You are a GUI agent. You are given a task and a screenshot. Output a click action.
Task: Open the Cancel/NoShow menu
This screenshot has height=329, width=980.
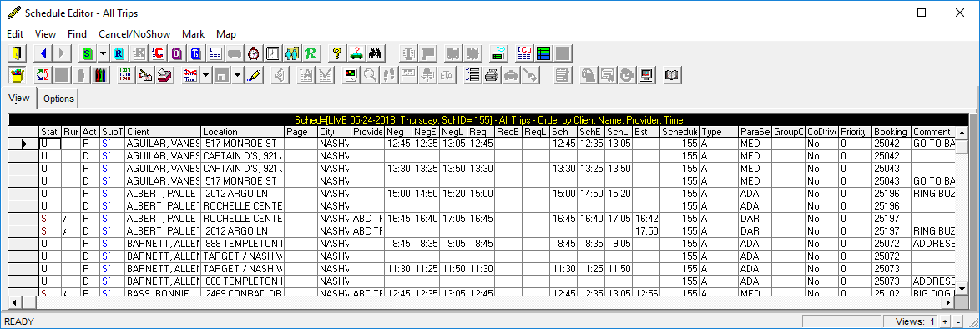[134, 33]
